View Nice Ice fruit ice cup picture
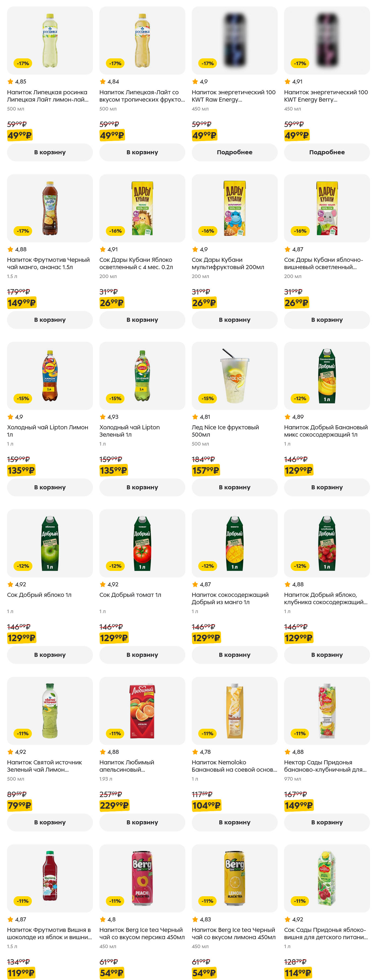This screenshot has width=373, height=980. (234, 376)
